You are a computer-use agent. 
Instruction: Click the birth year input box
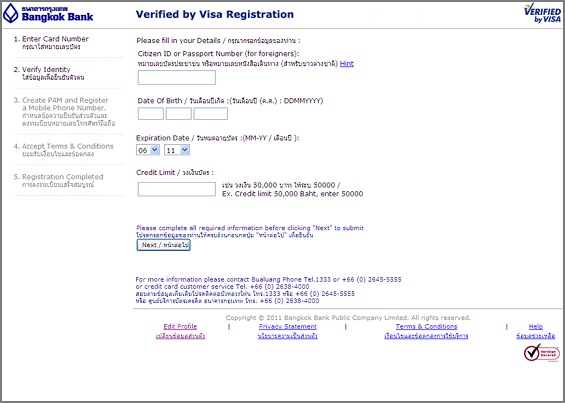tap(210, 114)
